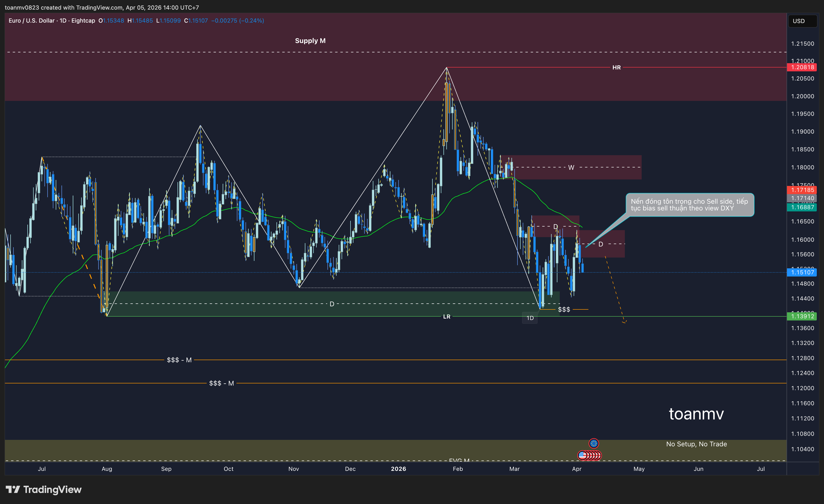Click the '2026' time axis label
824x504 pixels.
pos(399,469)
